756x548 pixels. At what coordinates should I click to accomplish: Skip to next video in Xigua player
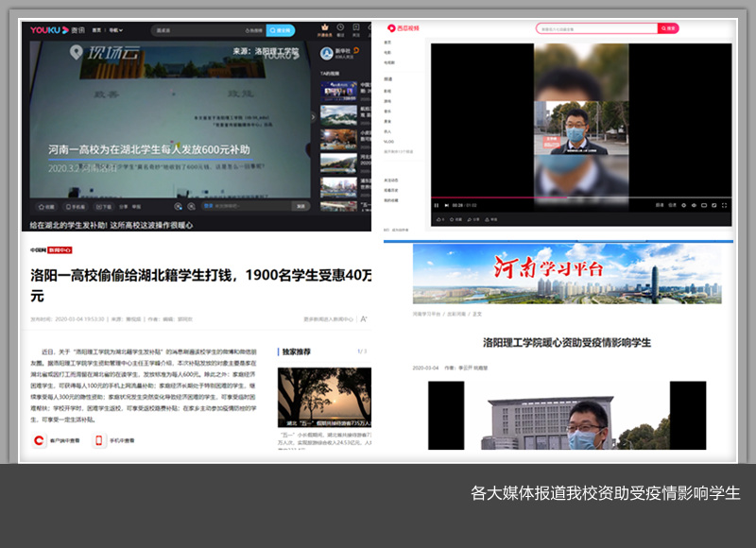click(445, 205)
